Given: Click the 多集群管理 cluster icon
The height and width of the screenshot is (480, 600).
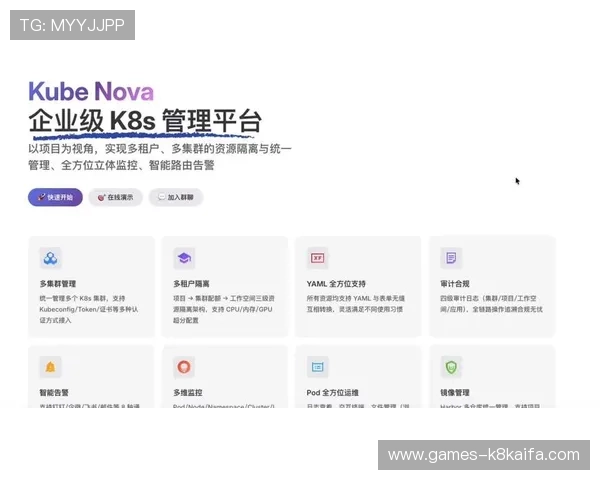Looking at the screenshot, I should (51, 258).
